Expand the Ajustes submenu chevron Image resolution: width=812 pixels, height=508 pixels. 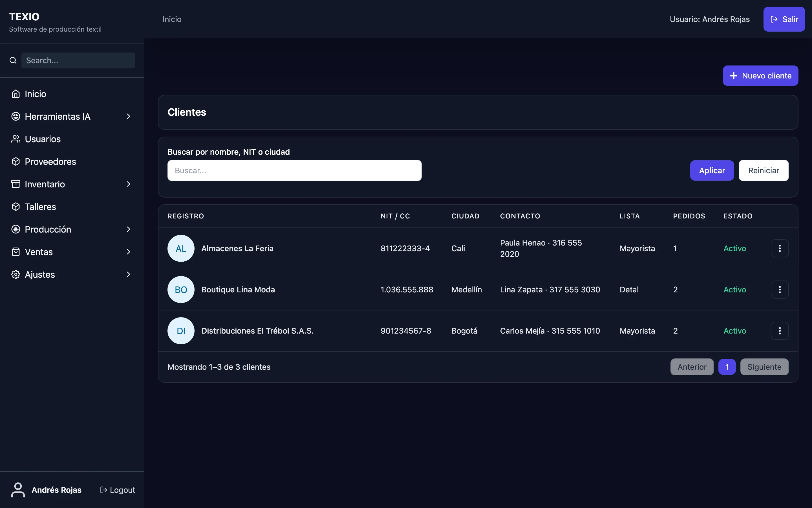coord(129,274)
